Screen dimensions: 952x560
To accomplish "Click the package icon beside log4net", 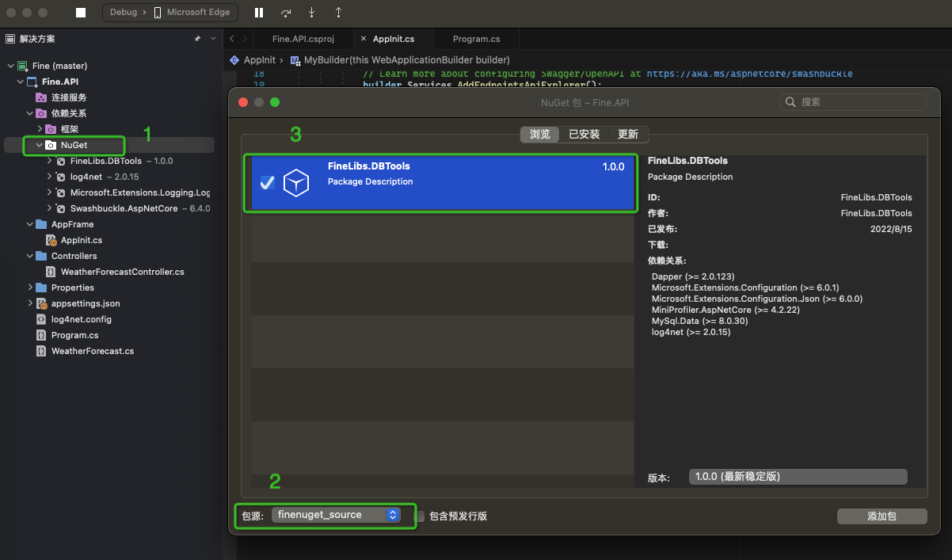I will click(x=60, y=177).
